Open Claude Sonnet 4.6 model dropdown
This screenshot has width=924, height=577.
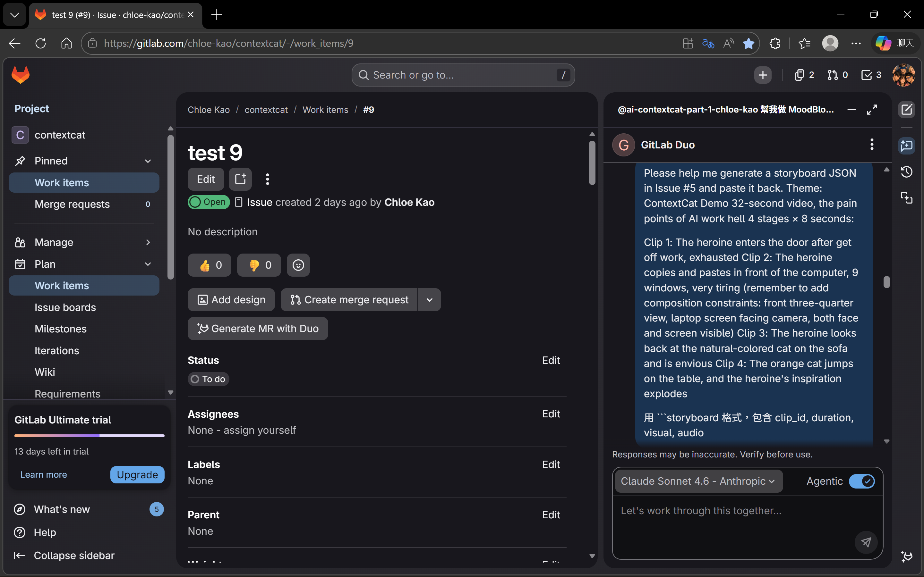698,481
